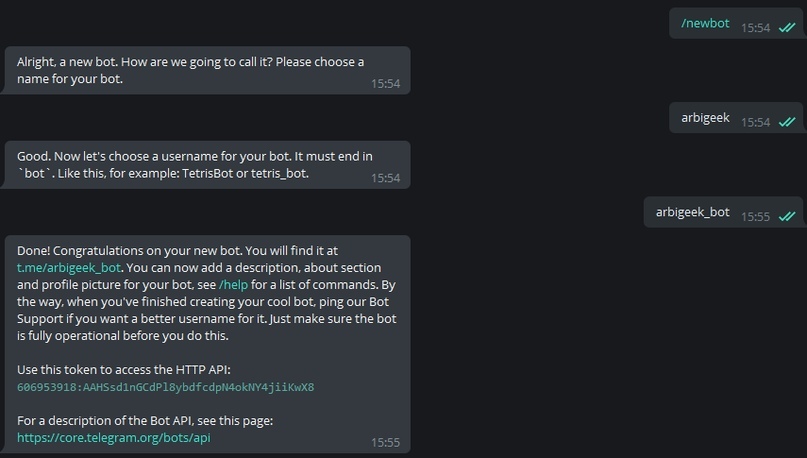Click the /help command link

coord(233,285)
